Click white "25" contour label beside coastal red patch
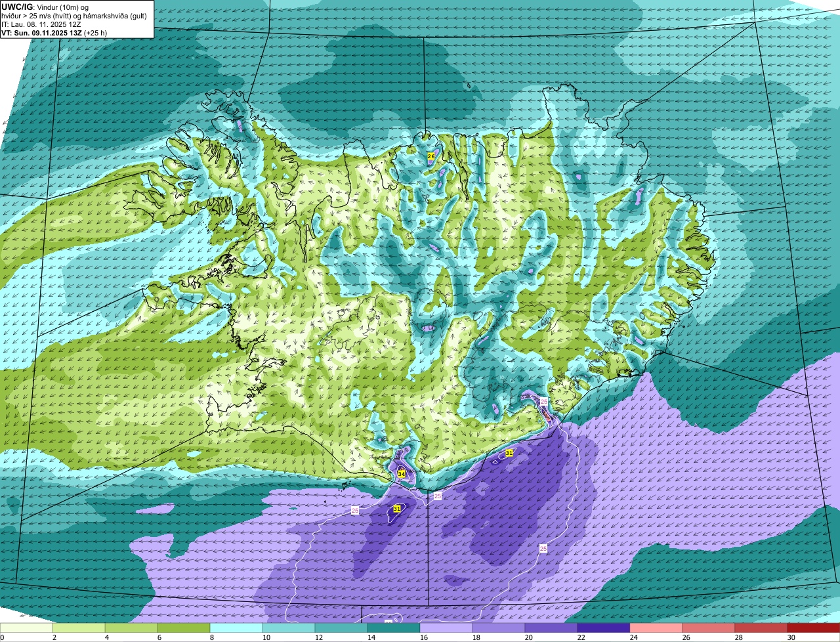This screenshot has height=642, width=840. pos(543,400)
